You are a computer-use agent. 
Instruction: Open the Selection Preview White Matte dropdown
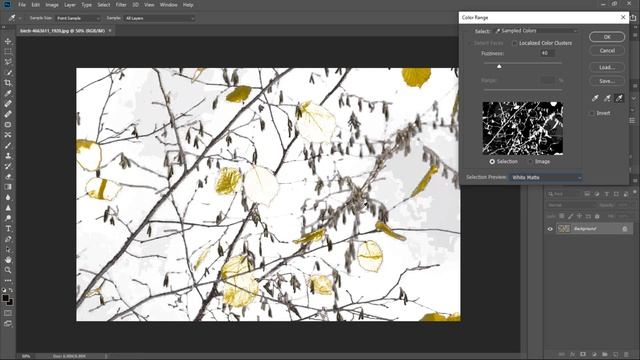tap(546, 178)
